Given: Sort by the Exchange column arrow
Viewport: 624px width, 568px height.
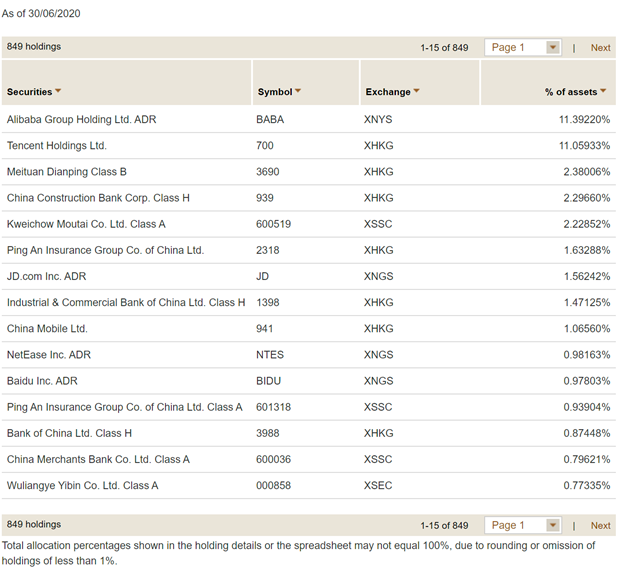Looking at the screenshot, I should tap(417, 91).
